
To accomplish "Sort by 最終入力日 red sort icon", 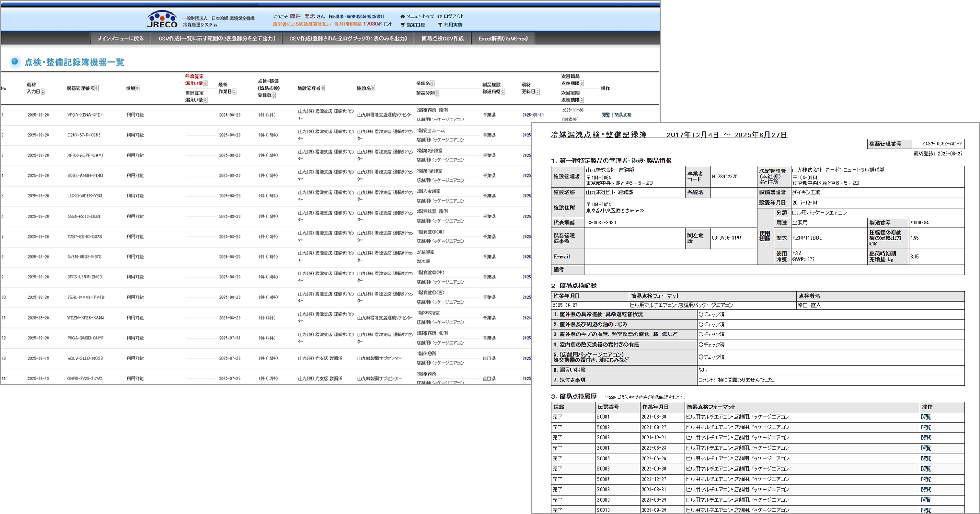I will click(x=43, y=92).
